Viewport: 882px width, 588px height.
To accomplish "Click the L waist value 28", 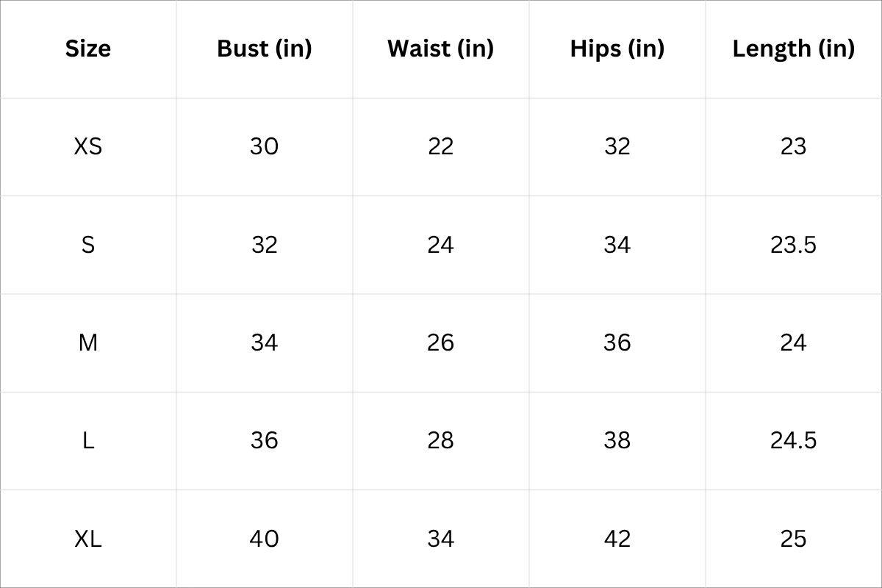I will click(x=440, y=441).
